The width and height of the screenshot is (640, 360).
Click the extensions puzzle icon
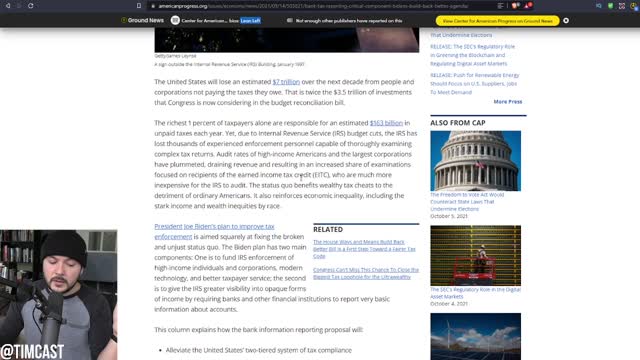622,6
